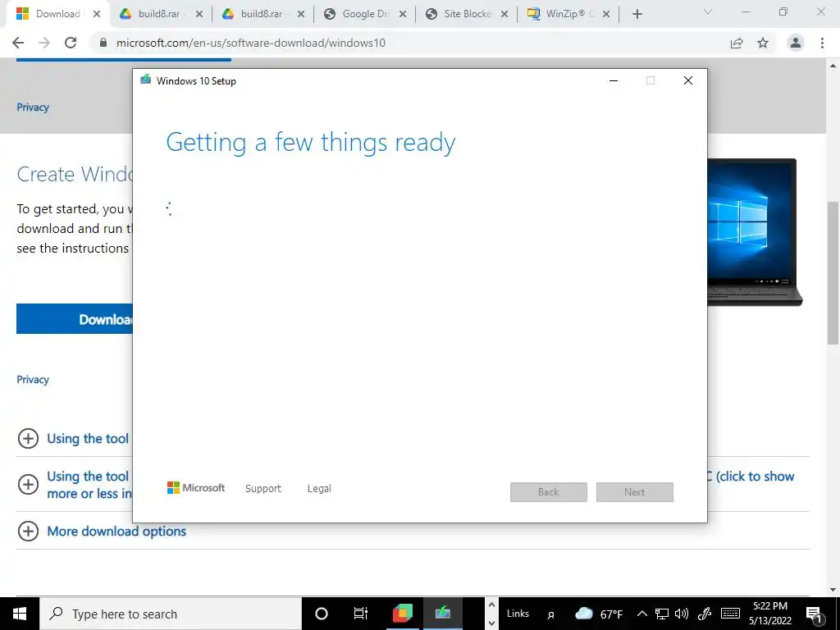
Task: Switch to the Google Drive tab
Action: [x=364, y=14]
